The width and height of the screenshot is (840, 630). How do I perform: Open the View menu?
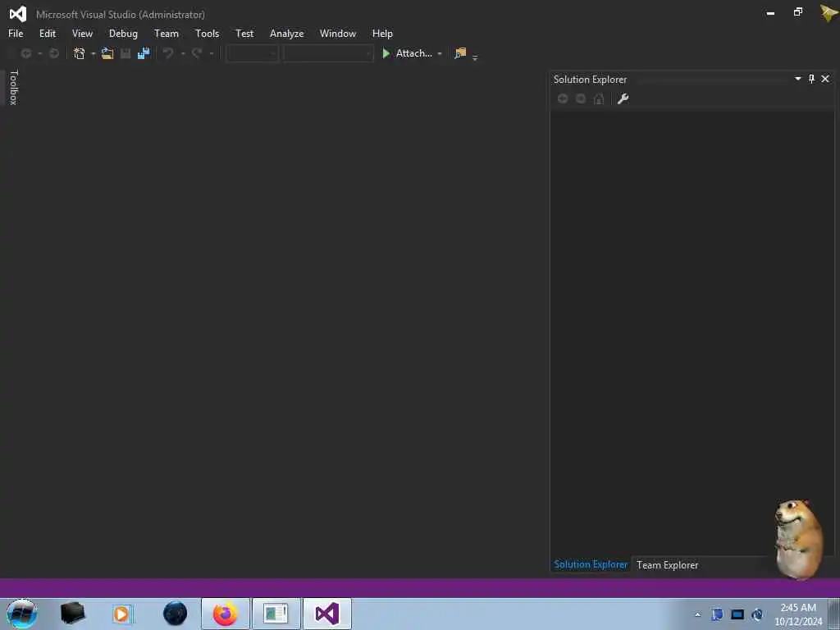82,33
